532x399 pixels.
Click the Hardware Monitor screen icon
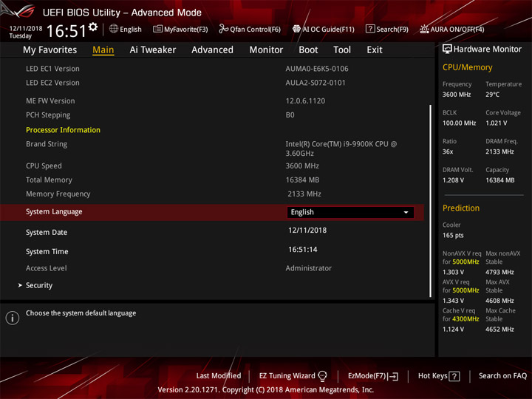point(447,50)
